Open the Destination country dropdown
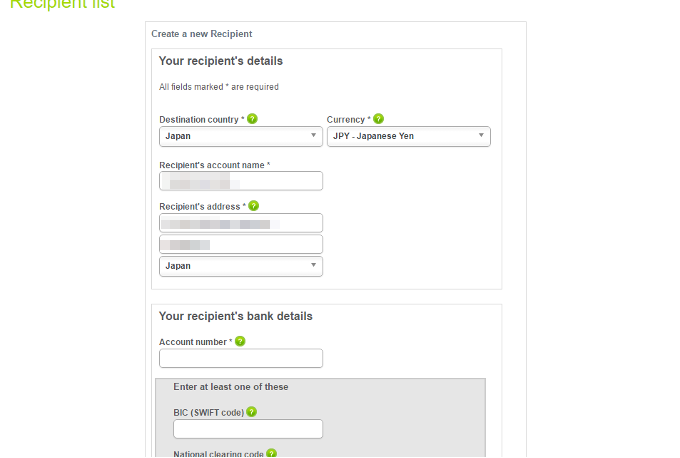The image size is (680, 458). (240, 136)
